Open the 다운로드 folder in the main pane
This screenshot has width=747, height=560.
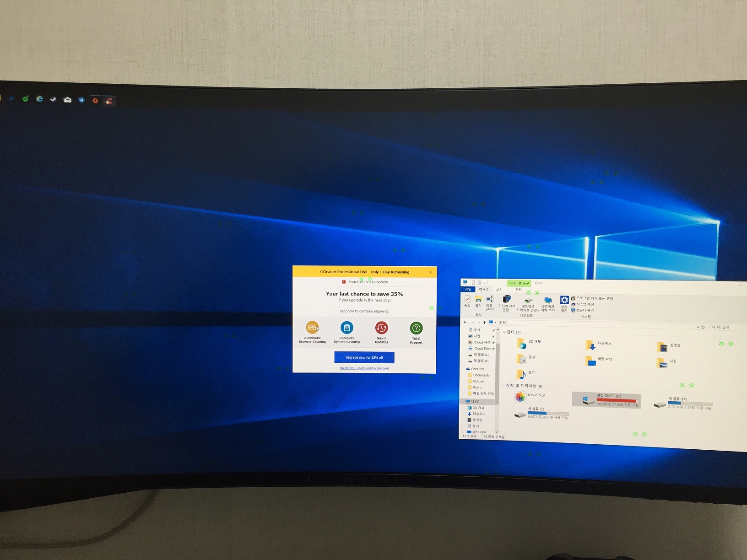[x=590, y=345]
